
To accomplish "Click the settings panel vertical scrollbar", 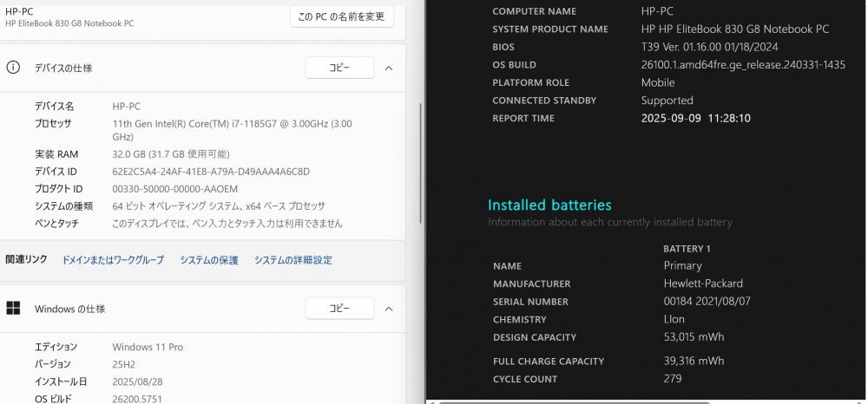I will point(421,163).
